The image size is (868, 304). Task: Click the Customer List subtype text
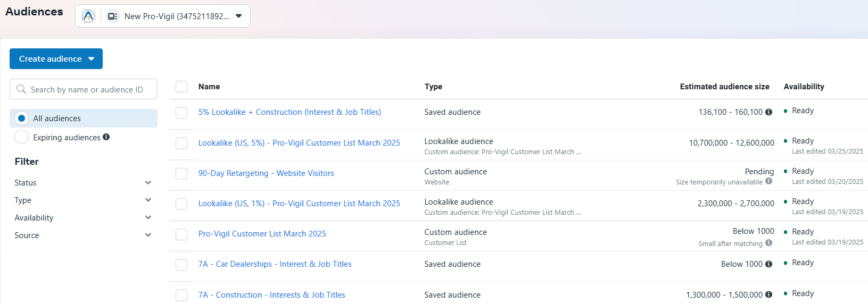pyautogui.click(x=445, y=243)
